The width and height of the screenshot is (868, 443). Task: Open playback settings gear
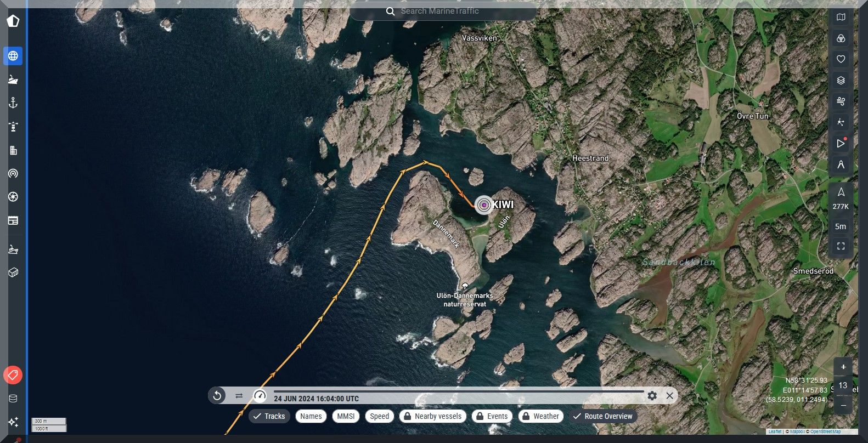pos(652,395)
